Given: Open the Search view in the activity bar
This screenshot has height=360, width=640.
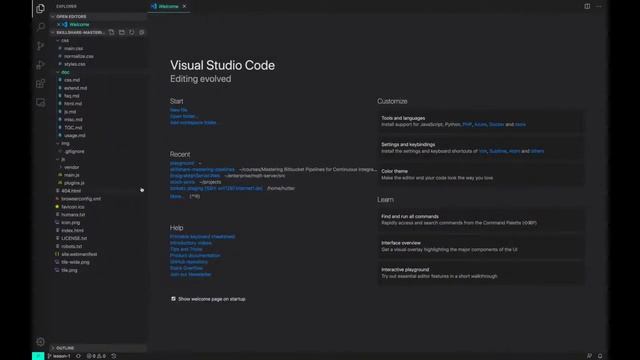Looking at the screenshot, I should click(40, 27).
